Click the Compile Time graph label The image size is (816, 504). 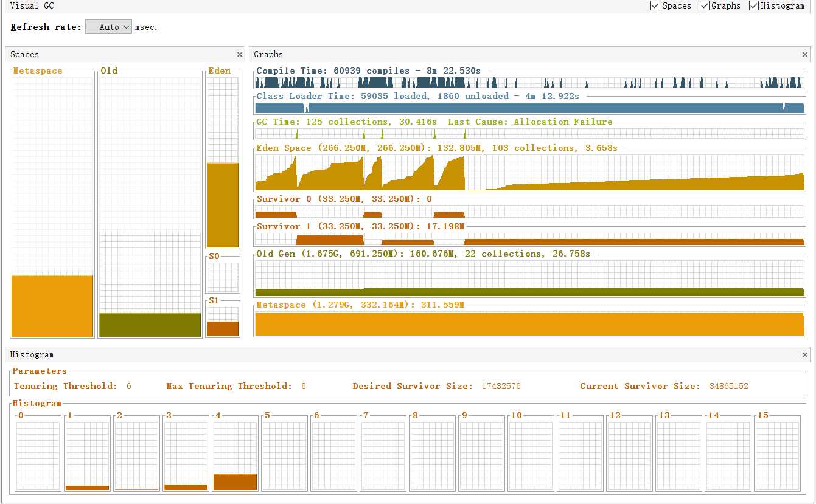(x=368, y=71)
